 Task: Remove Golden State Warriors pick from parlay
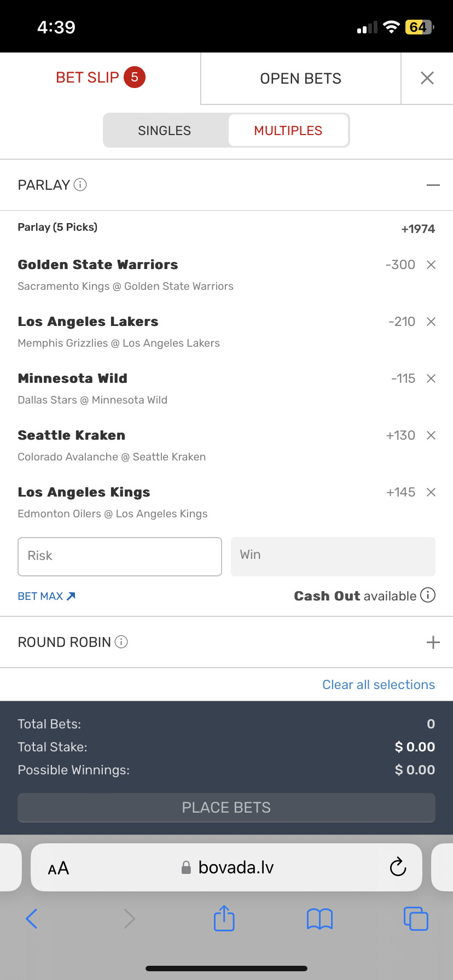coord(431,265)
